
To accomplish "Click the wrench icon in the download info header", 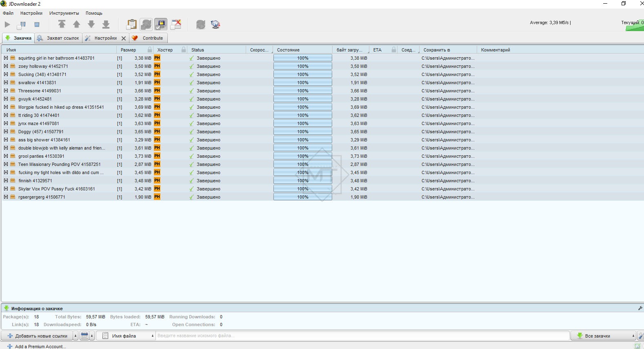I will 640,308.
